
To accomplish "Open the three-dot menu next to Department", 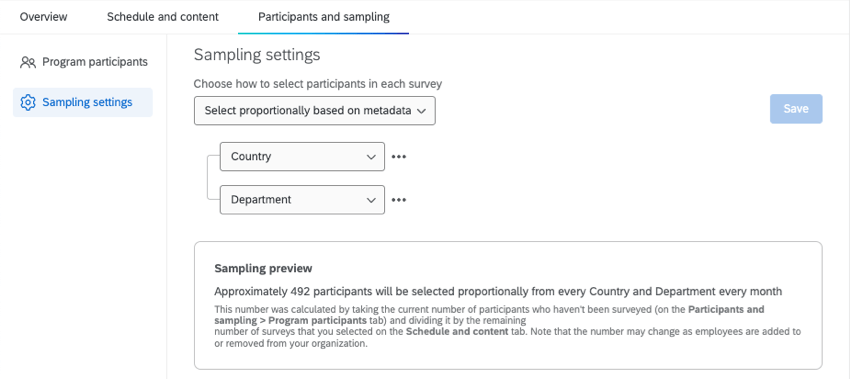I will point(399,200).
